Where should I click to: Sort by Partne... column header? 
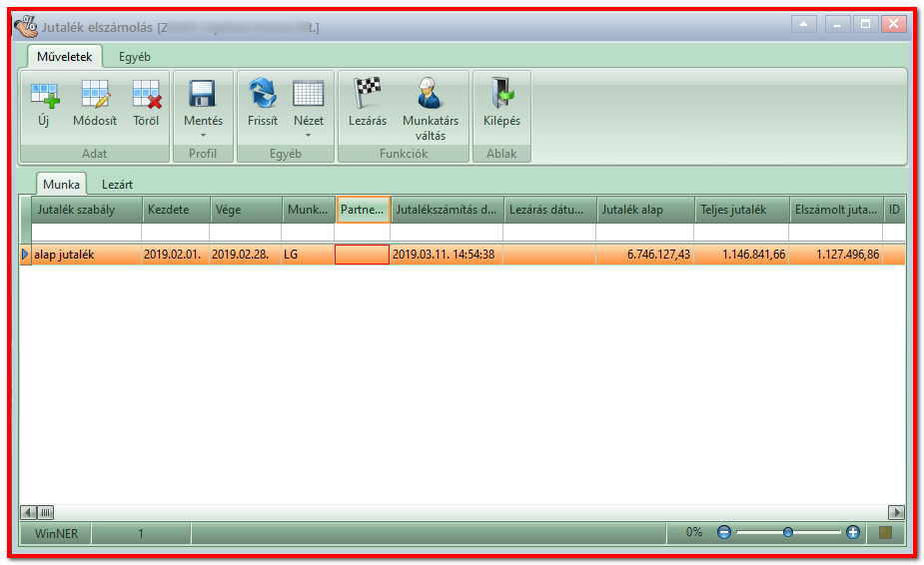click(x=363, y=210)
